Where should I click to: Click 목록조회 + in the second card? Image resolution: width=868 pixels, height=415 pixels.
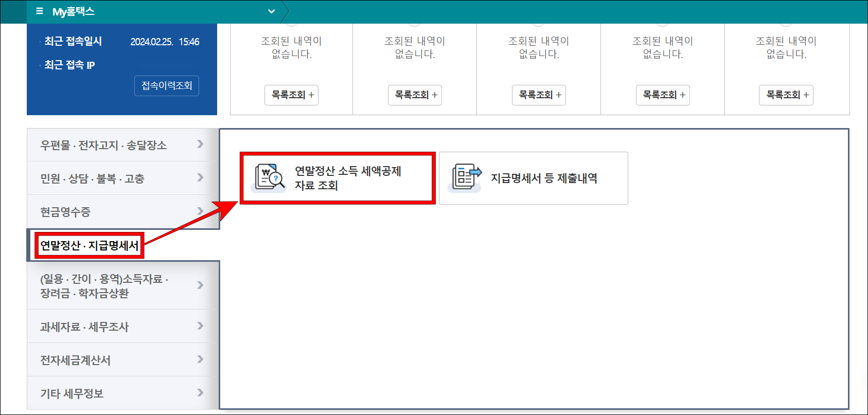[415, 95]
